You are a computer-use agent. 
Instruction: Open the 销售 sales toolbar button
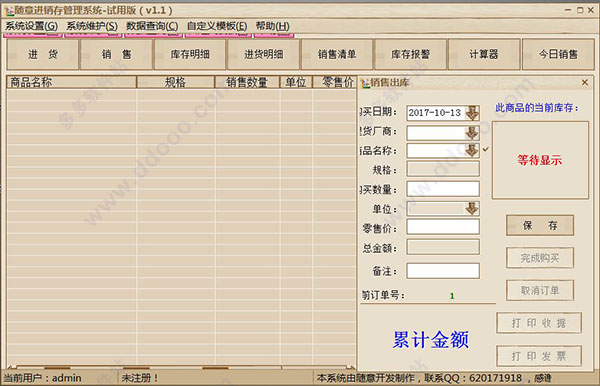coord(117,54)
